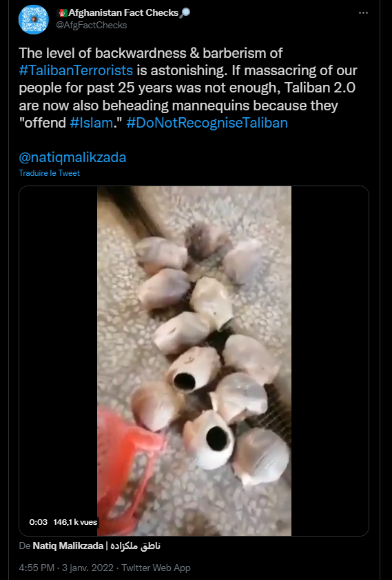The height and width of the screenshot is (580, 392).
Task: Click 'Traduire le Tweet' to translate
Action: tap(49, 173)
